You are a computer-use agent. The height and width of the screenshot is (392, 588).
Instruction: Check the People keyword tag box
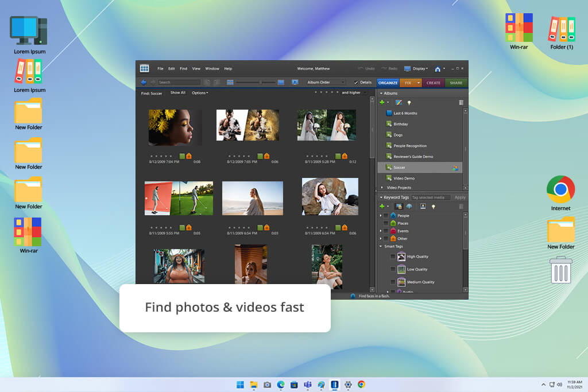pos(386,215)
